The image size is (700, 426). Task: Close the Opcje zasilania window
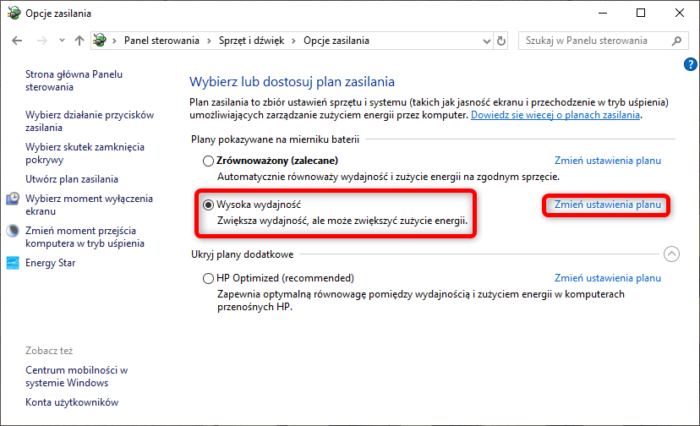679,13
